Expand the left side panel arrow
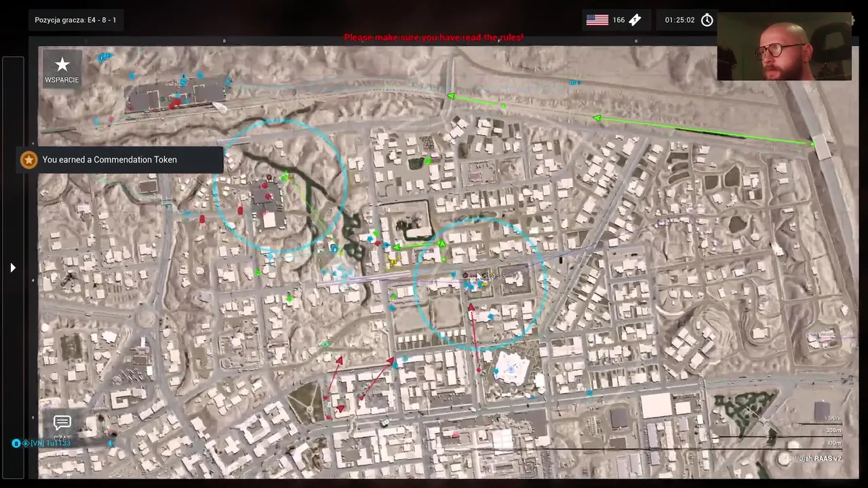Screen dimensions: 868x488 click(x=13, y=268)
